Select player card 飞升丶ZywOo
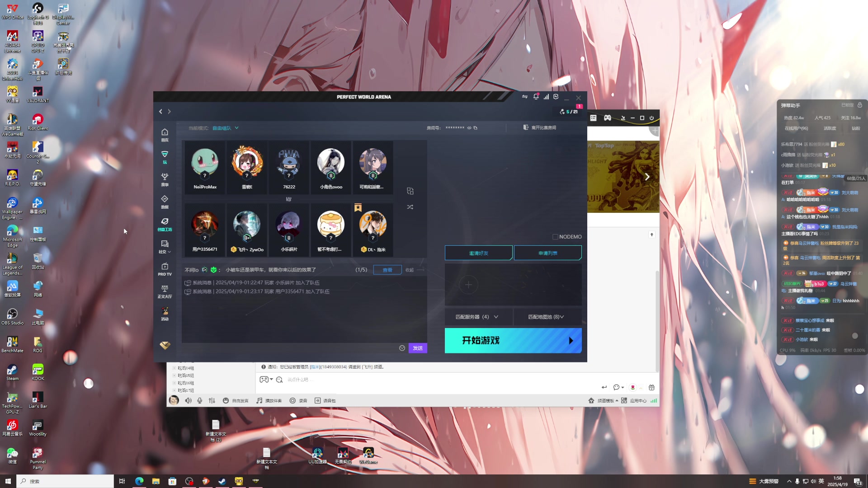Screen dimensions: 868x488 [x=247, y=230]
